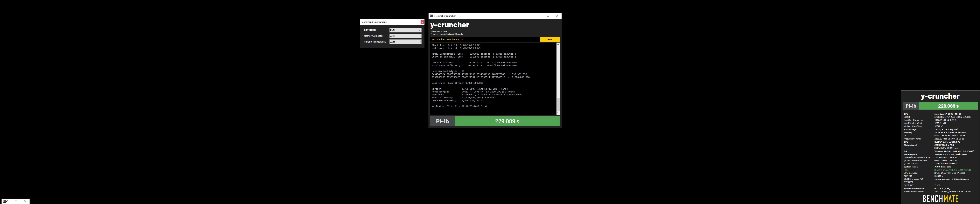Close the Command Line Options panel

(x=422, y=22)
